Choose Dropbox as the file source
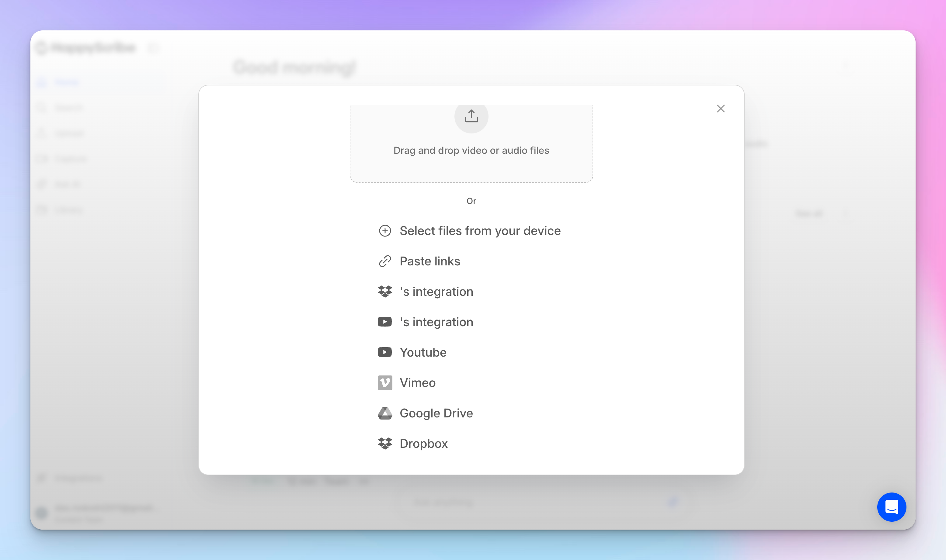The image size is (946, 560). [x=423, y=443]
